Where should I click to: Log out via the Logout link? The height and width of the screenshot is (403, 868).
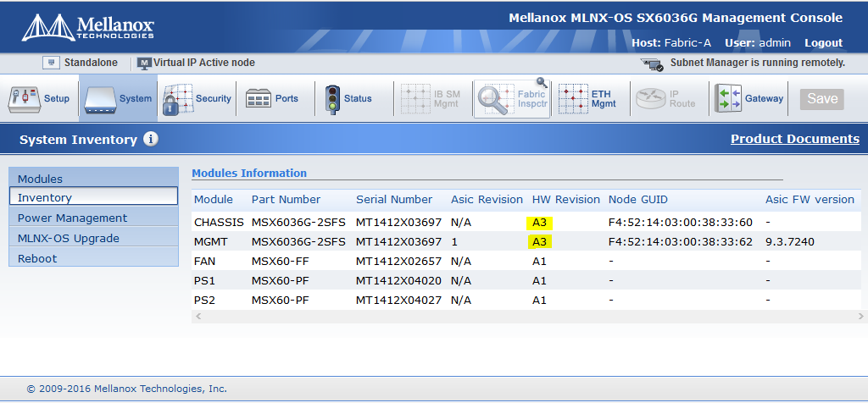point(824,43)
